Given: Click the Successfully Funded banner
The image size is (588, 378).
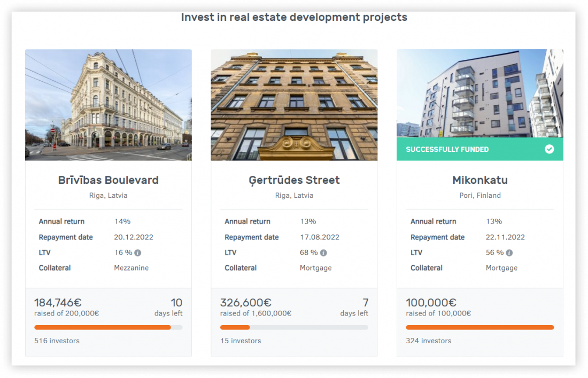Looking at the screenshot, I should point(480,149).
